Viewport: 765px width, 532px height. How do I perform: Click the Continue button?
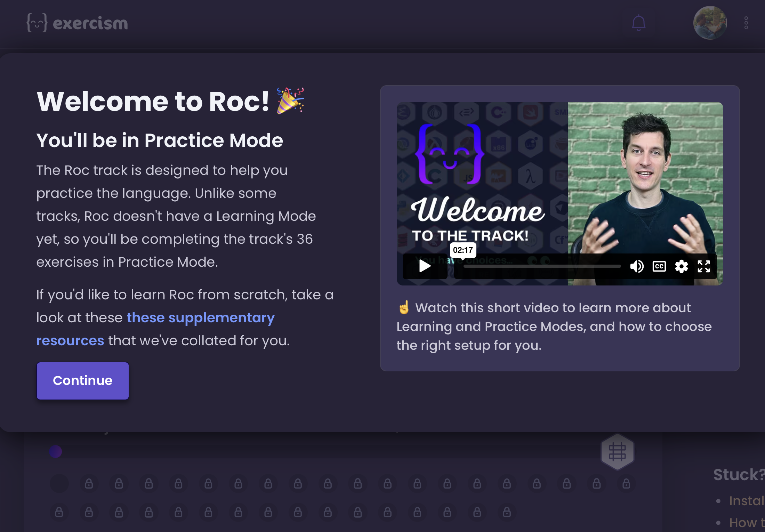(83, 381)
